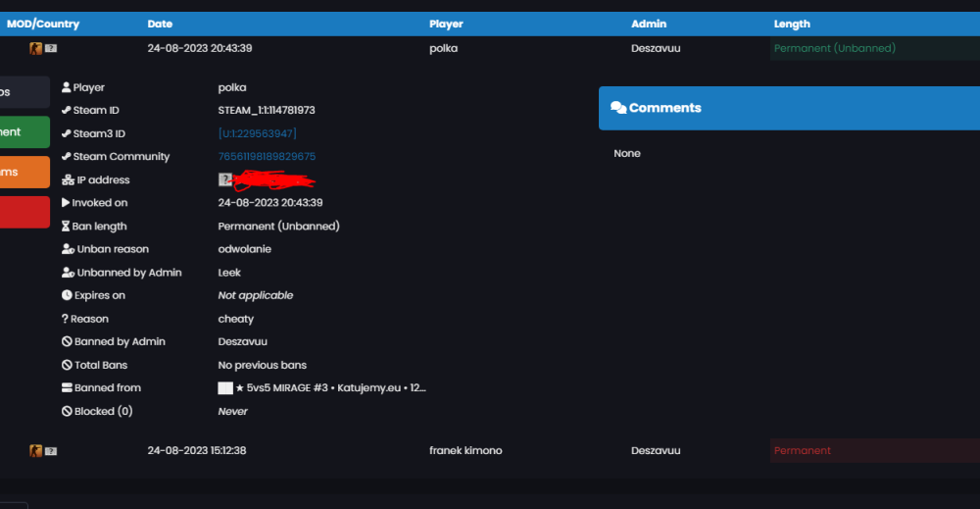Expand the franek kimono ban entry
The height and width of the screenshot is (509, 980).
(490, 451)
